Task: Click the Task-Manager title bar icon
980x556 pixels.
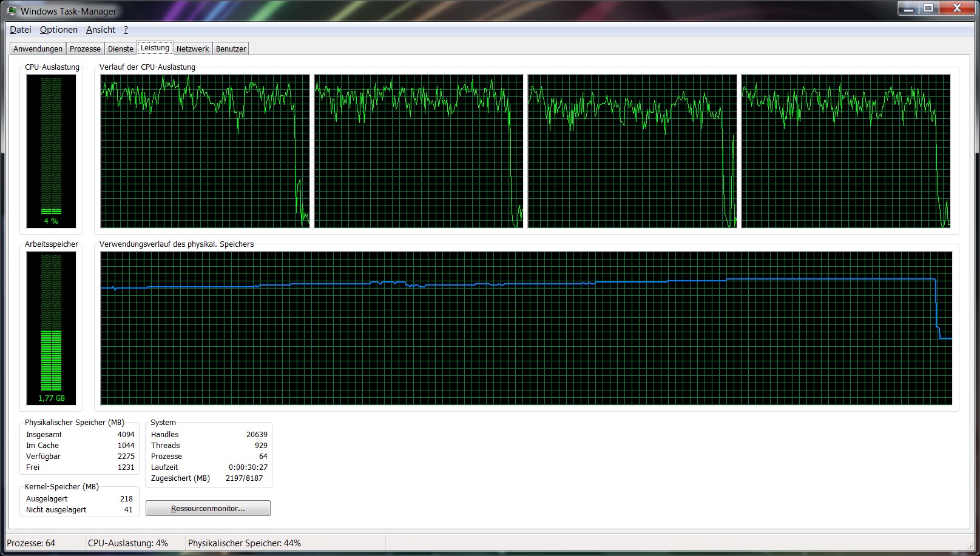Action: (12, 11)
